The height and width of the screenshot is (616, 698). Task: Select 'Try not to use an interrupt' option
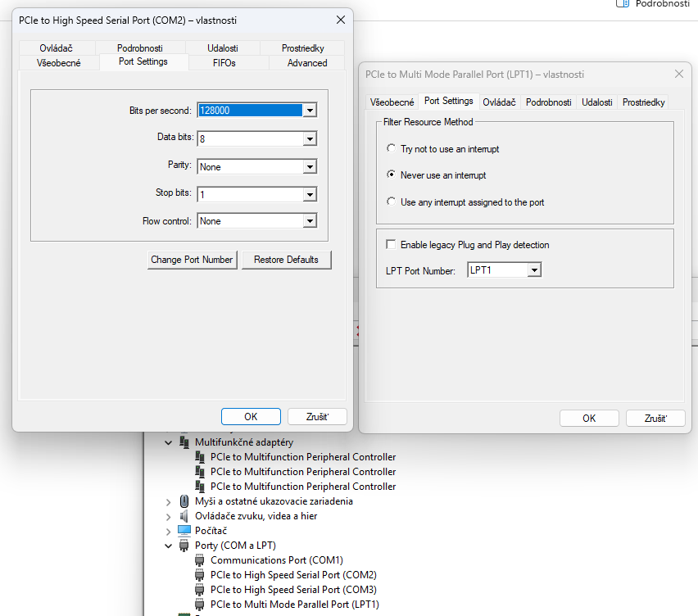click(x=391, y=149)
